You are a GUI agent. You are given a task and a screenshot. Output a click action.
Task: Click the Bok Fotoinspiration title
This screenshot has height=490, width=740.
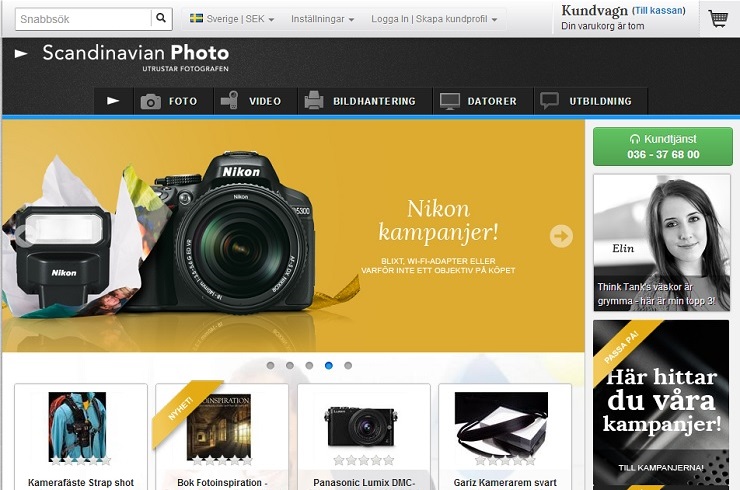[x=222, y=482]
